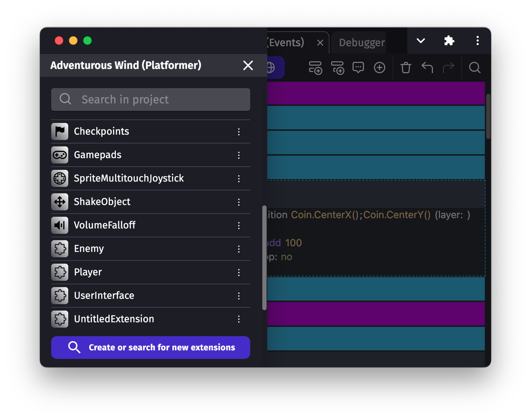Open options menu for Checkpoints extension

pos(239,132)
